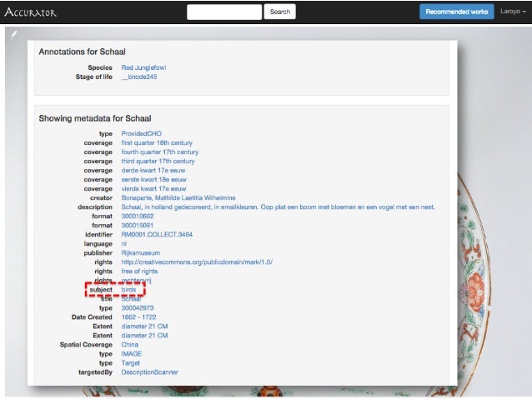Click the Accurator logo
This screenshot has width=532, height=399.
click(x=31, y=12)
